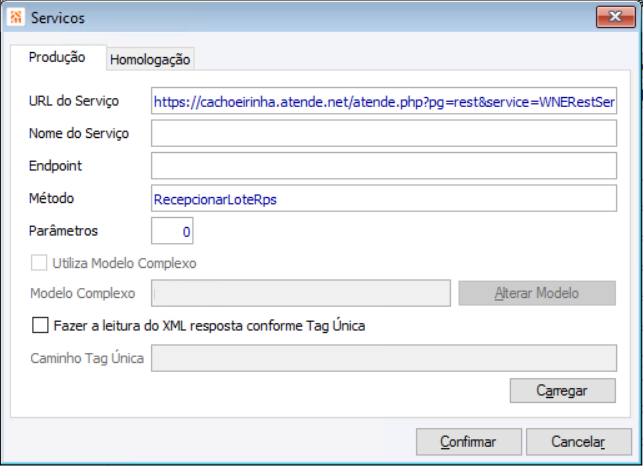
Task: Click the Servicos title bar text
Action: [x=58, y=18]
